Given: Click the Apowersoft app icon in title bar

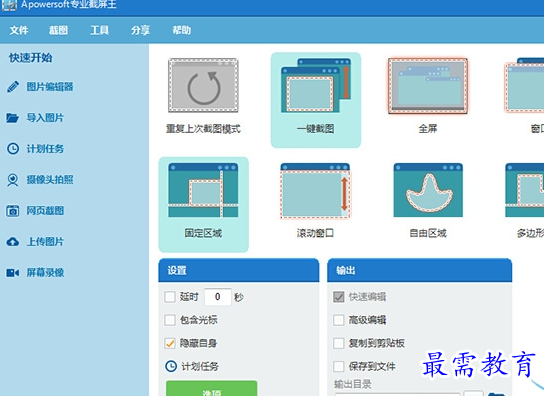Looking at the screenshot, I should [9, 5].
